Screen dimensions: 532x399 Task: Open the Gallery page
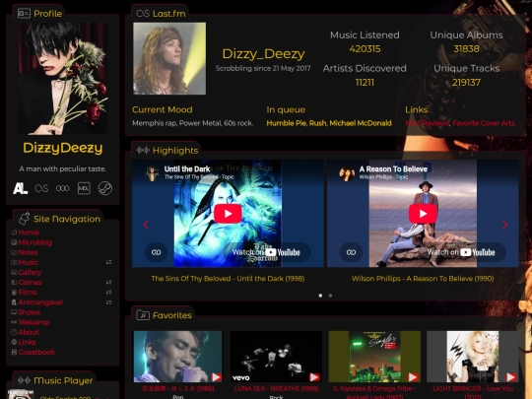pyautogui.click(x=30, y=272)
